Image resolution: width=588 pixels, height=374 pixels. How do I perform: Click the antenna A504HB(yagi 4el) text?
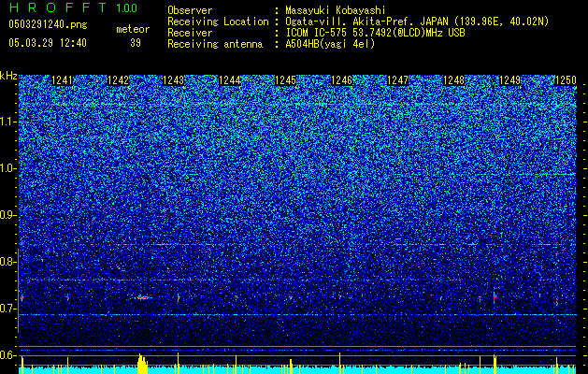330,44
